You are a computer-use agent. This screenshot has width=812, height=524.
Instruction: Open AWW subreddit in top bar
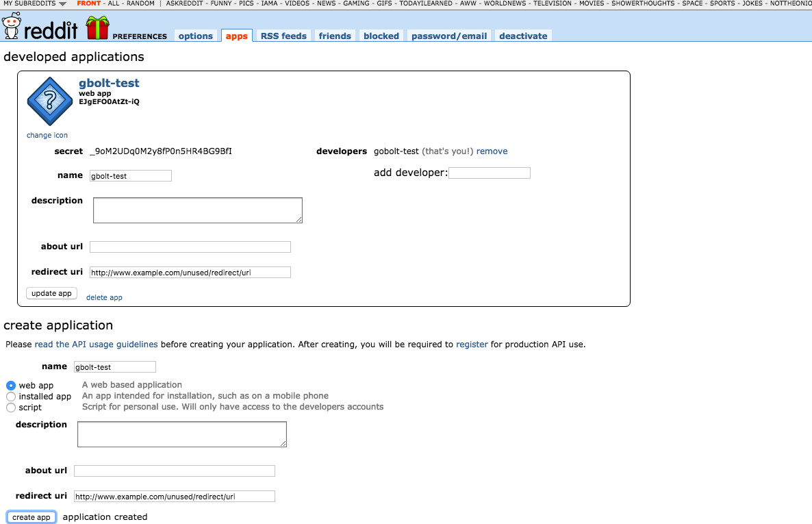[468, 3]
